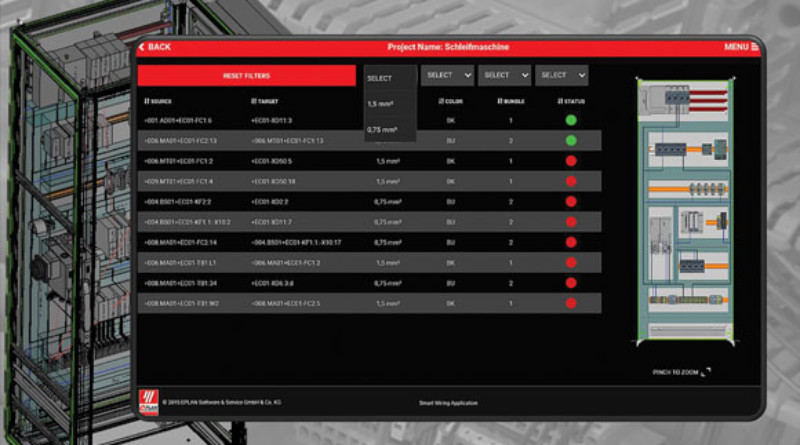Expand the bundle filter SELECT dropdown
The height and width of the screenshot is (445, 800).
click(504, 75)
